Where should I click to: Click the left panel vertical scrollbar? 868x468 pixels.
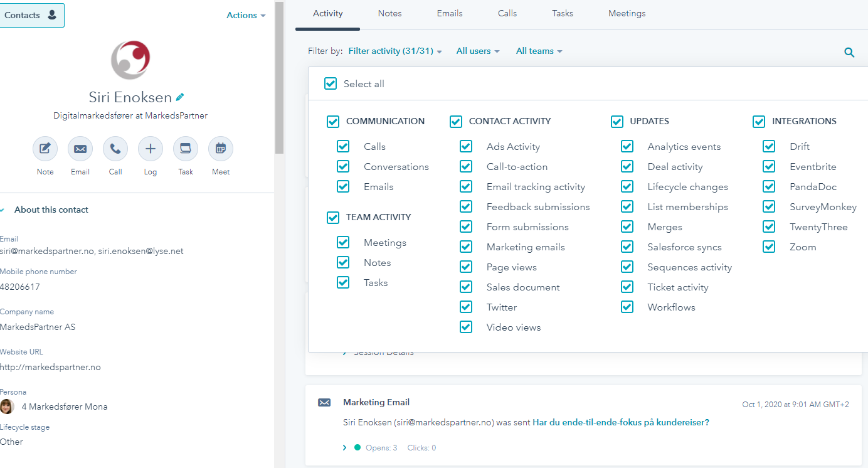279,78
